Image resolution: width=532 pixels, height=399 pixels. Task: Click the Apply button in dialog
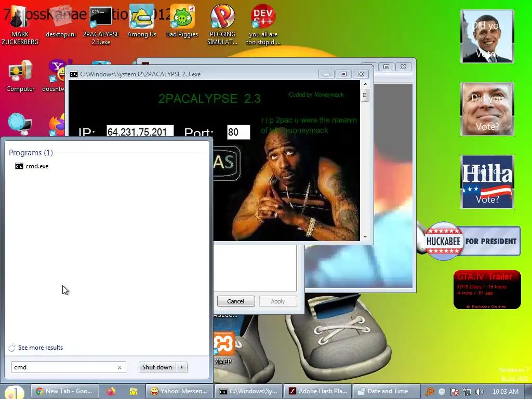point(278,301)
